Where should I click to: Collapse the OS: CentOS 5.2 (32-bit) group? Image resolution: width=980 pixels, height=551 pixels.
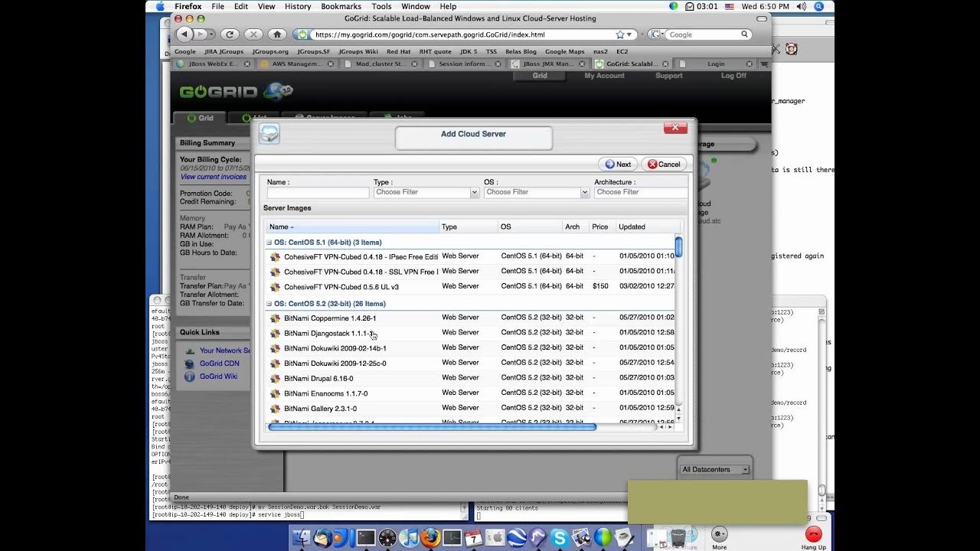click(x=269, y=304)
